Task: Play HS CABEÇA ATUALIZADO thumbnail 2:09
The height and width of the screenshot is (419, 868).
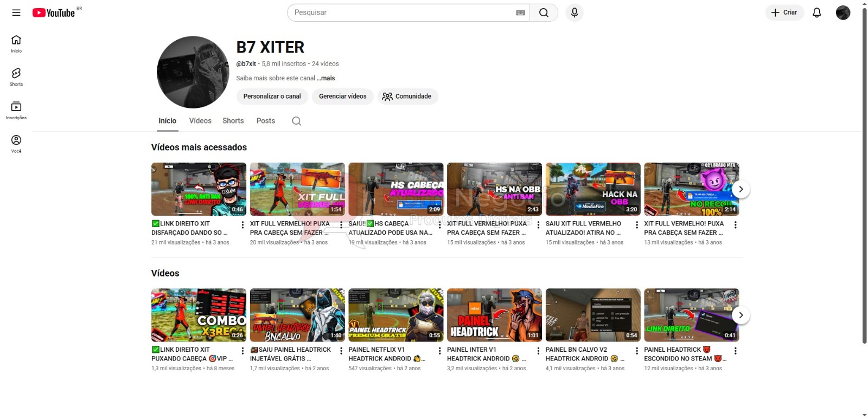Action: pyautogui.click(x=396, y=189)
